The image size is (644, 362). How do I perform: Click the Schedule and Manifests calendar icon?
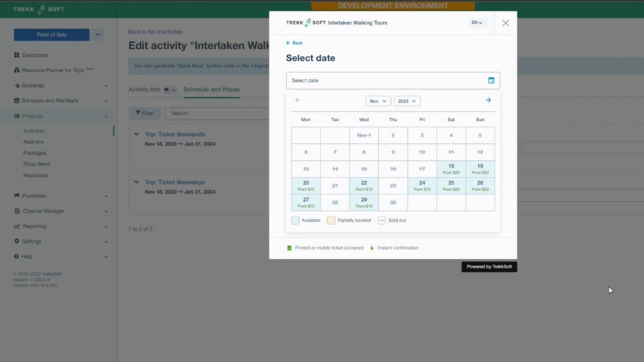pos(16,100)
